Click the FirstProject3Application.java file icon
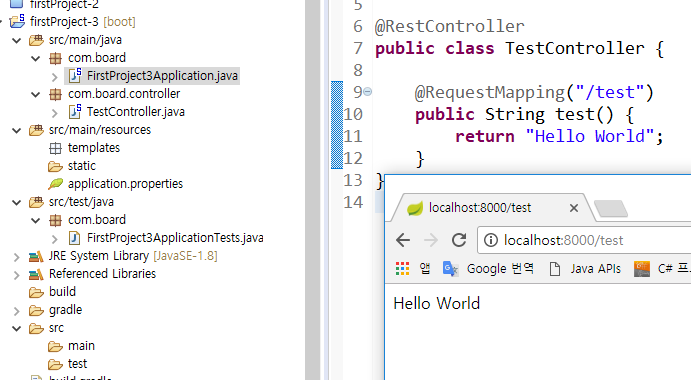 pos(74,75)
